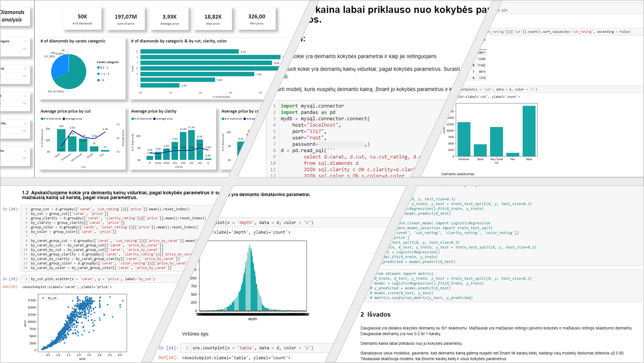Click the Premium bar in cut countplot
This screenshot has height=363, width=644.
[464, 139]
